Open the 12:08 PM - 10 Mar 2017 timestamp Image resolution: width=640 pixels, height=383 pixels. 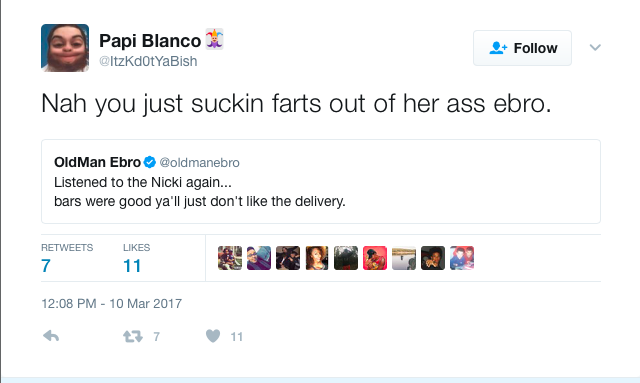(111, 303)
